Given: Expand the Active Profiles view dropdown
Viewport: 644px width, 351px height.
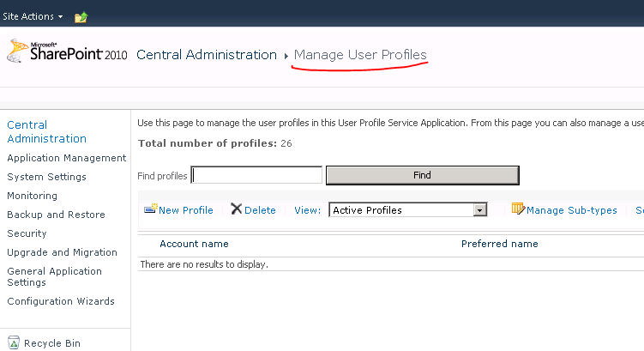Looking at the screenshot, I should pyautogui.click(x=480, y=210).
